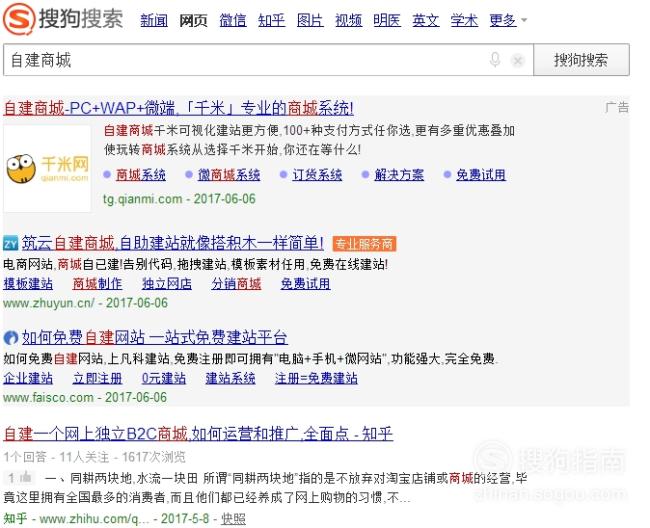This screenshot has width=650, height=528.
Task: Click 免费试用 under the 筑云 result
Action: [x=306, y=284]
